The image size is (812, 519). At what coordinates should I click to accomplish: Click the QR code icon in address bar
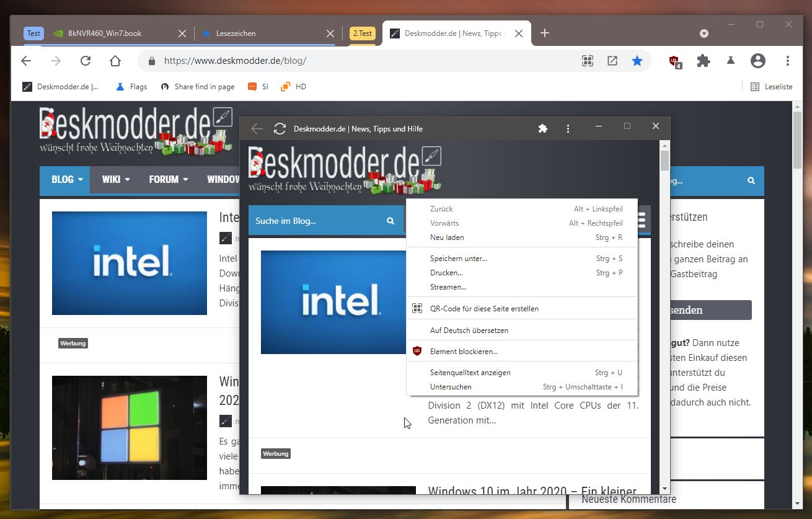(x=588, y=61)
